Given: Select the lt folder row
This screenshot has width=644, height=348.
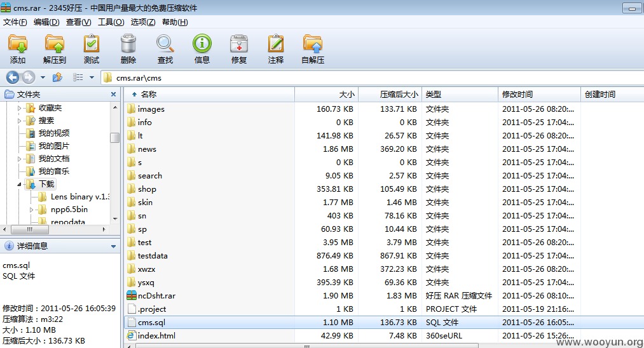Looking at the screenshot, I should pyautogui.click(x=384, y=135).
